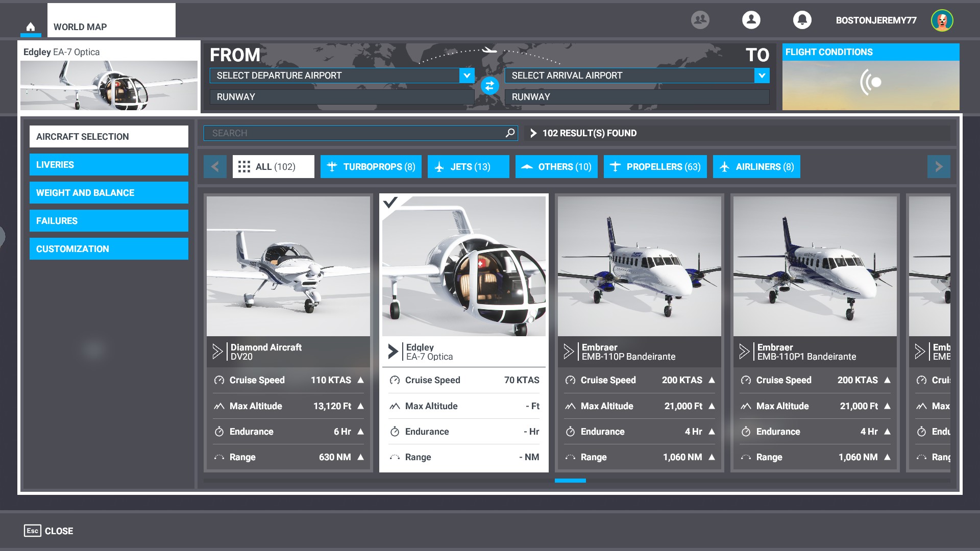Select the Jets (13) filter tab
980x551 pixels.
468,167
